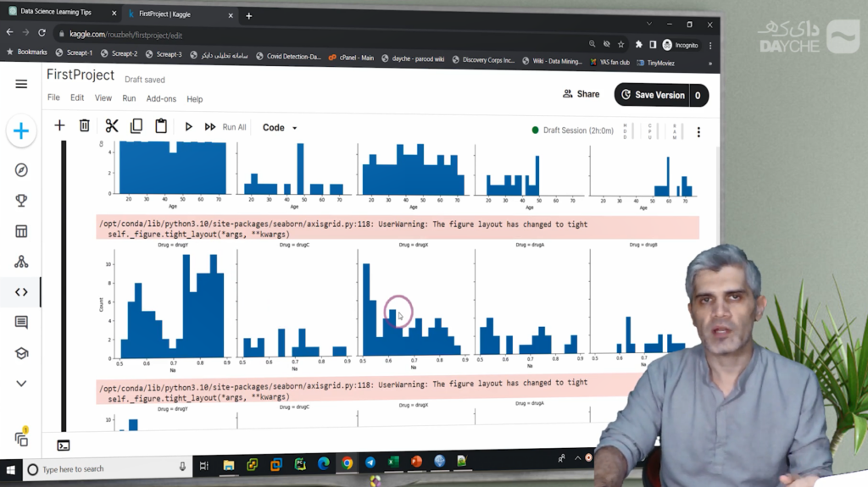Image resolution: width=868 pixels, height=487 pixels.
Task: Click the Share button
Action: [581, 94]
